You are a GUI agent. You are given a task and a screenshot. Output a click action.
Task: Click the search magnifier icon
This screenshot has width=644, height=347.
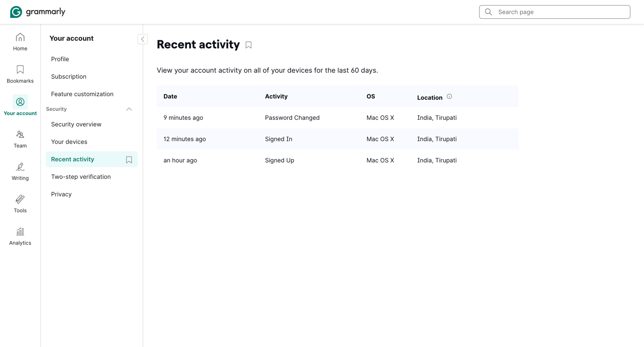(489, 12)
